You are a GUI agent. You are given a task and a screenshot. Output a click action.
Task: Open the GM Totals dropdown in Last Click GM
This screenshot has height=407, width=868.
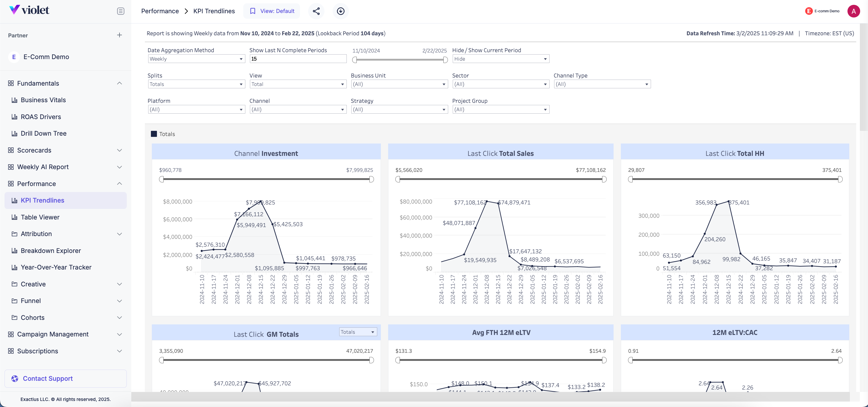[x=358, y=332]
